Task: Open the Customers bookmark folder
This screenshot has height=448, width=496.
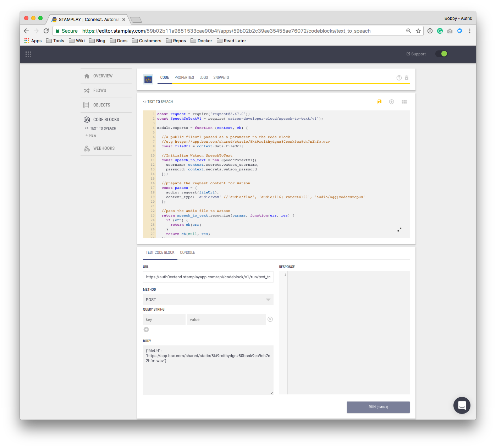Action: click(x=147, y=41)
